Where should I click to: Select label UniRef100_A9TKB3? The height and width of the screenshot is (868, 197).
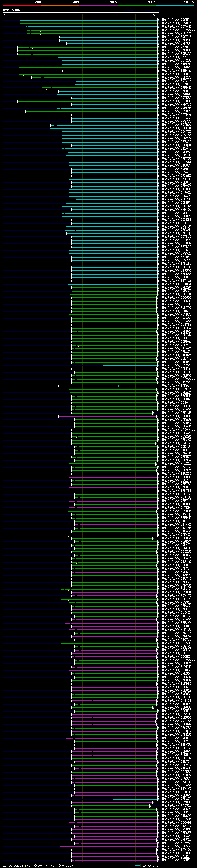tap(177, 98)
